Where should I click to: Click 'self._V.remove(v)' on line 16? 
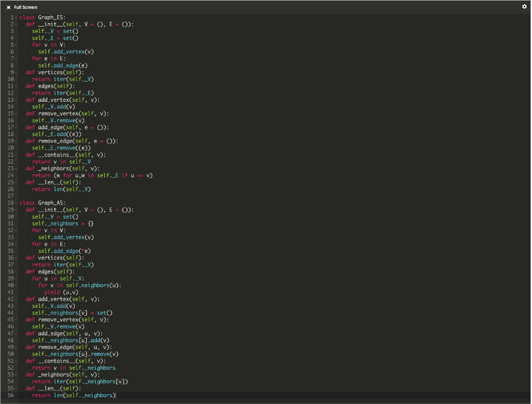click(x=58, y=121)
